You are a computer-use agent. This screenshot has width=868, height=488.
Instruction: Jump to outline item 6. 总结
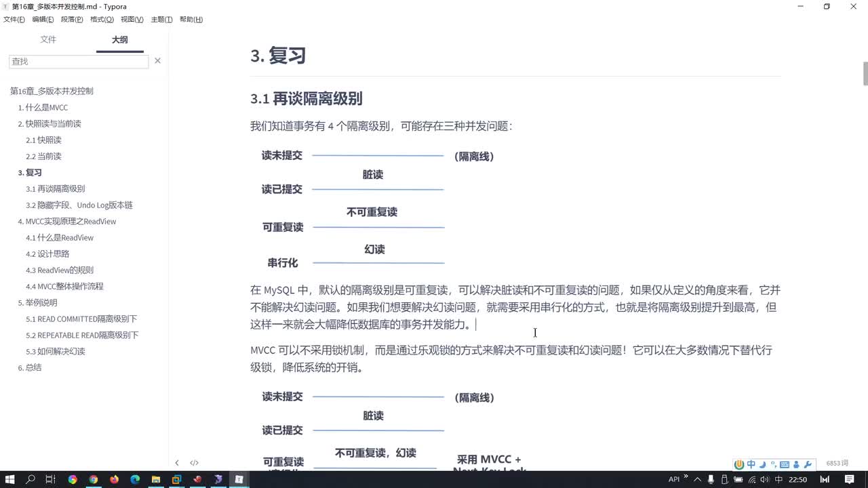pyautogui.click(x=29, y=367)
